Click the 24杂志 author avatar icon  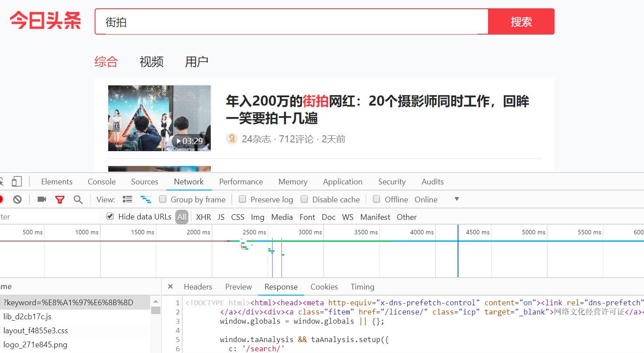(x=232, y=139)
